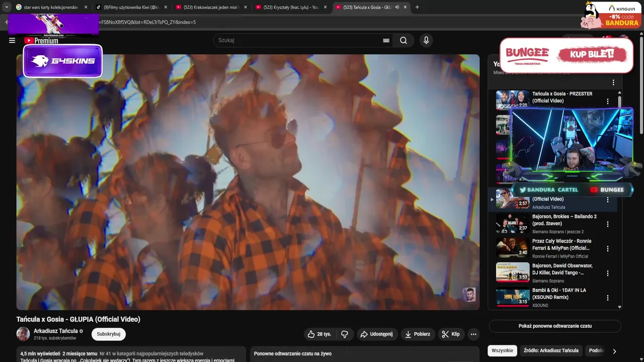
Task: Open options for Bajorson, Dawid Obserwator video
Action: (x=608, y=273)
